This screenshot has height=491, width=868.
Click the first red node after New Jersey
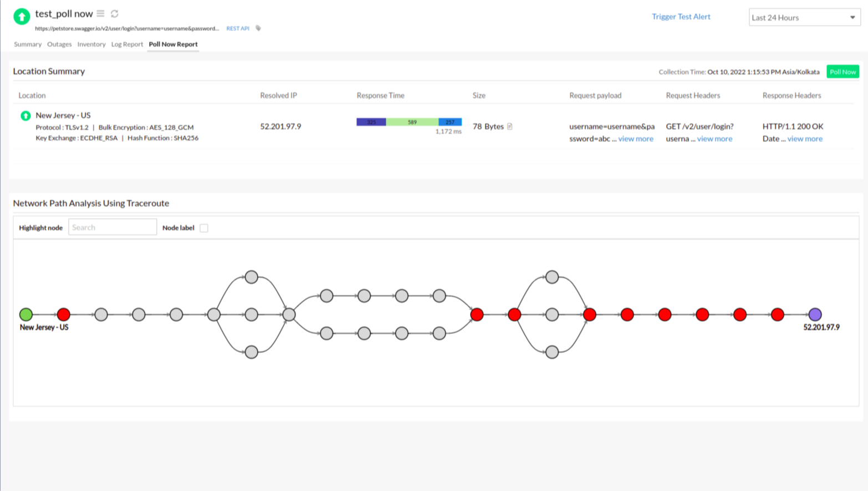point(64,315)
